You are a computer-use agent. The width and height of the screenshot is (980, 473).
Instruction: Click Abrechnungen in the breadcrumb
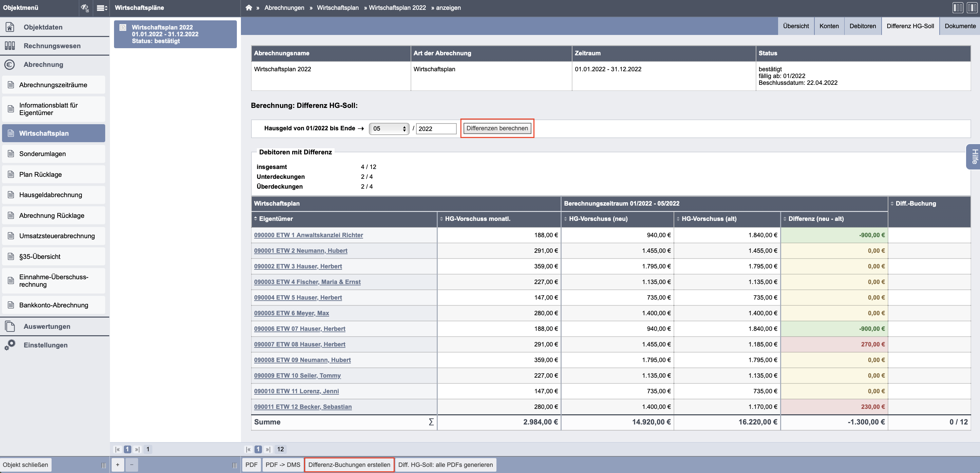coord(284,7)
